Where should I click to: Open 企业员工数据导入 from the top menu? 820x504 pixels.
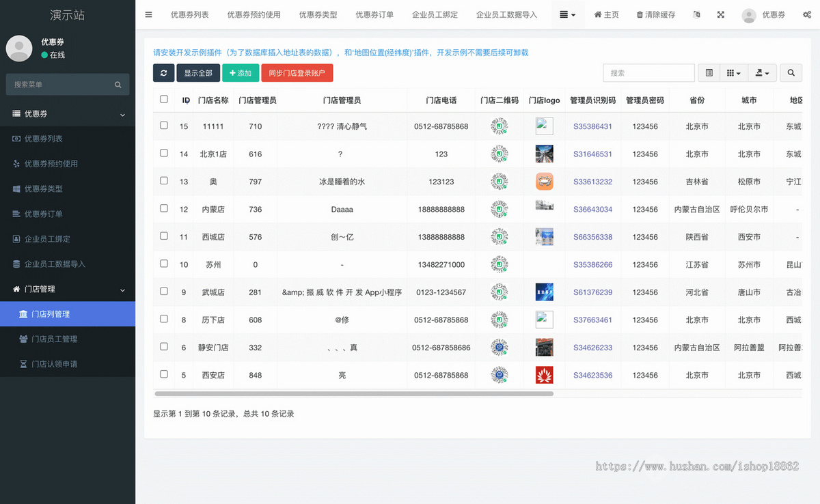[x=507, y=14]
